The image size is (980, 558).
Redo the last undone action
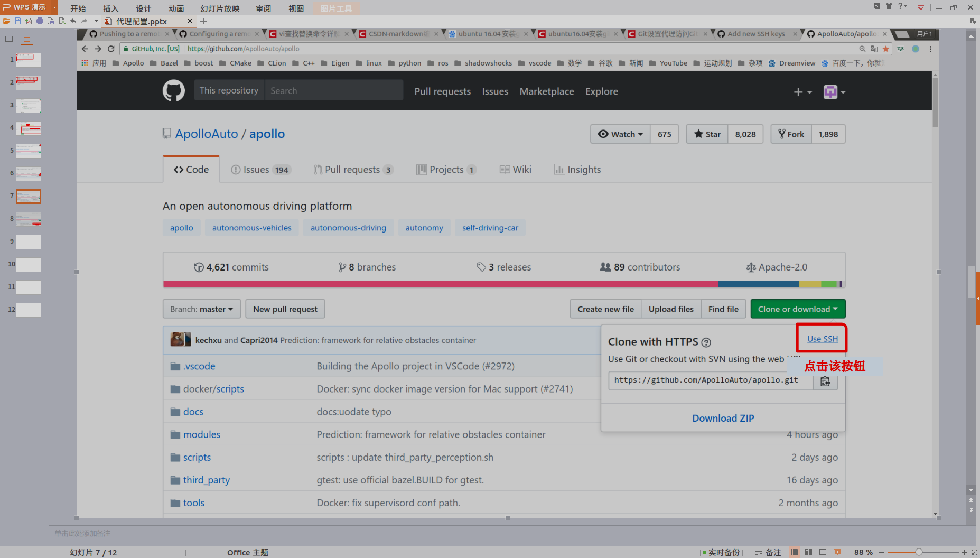84,21
